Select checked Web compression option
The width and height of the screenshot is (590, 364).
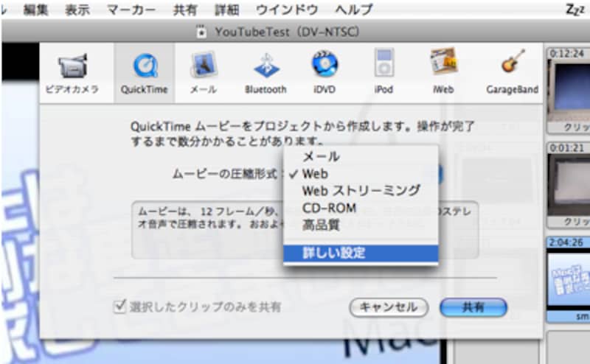point(361,174)
